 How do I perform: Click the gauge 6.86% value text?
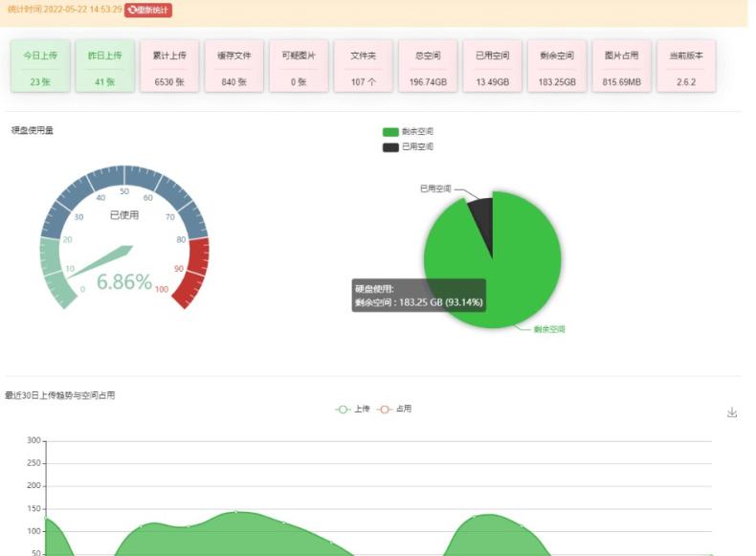click(x=124, y=282)
